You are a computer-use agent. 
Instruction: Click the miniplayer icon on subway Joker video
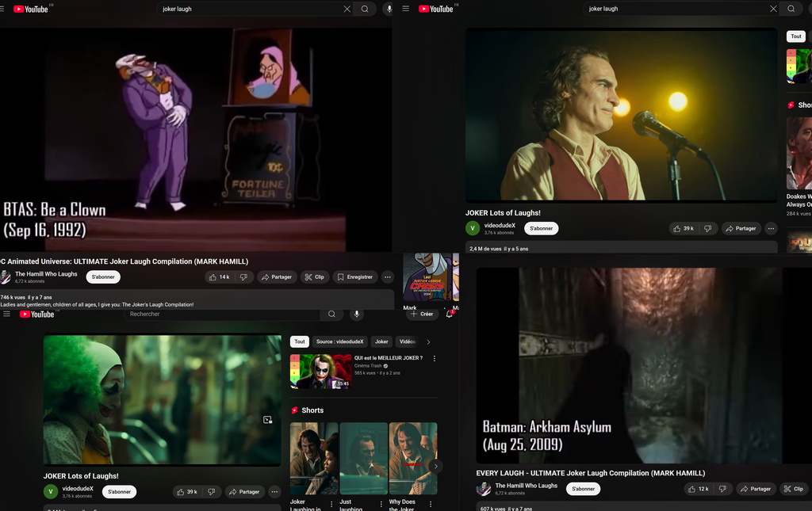[267, 420]
